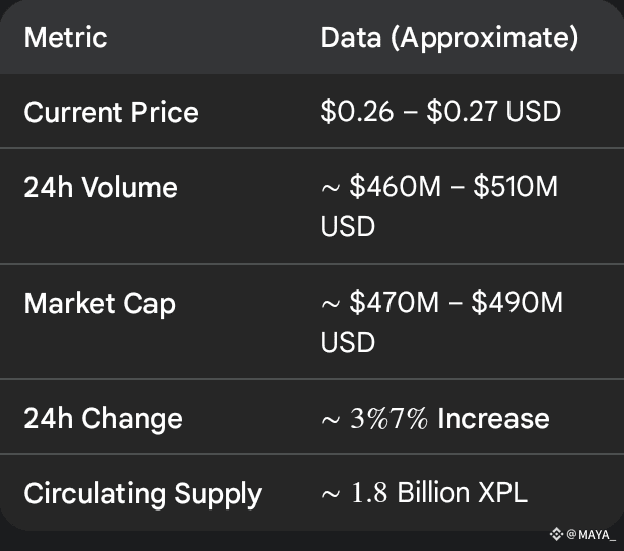Select the 3%7% Increase value
This screenshot has height=551, width=624.
tap(435, 417)
